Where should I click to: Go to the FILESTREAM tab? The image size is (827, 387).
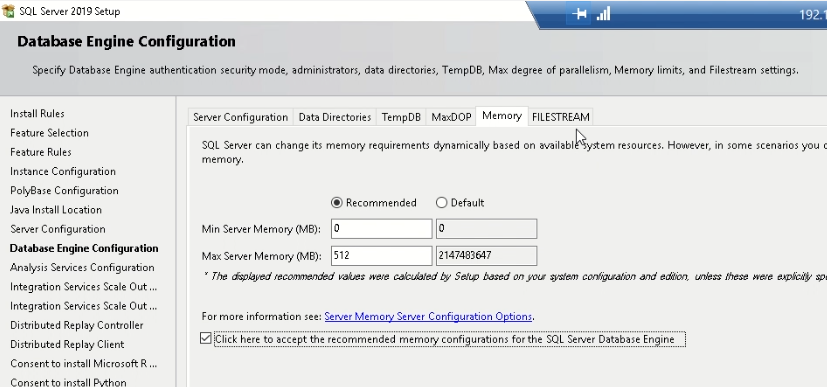(561, 117)
